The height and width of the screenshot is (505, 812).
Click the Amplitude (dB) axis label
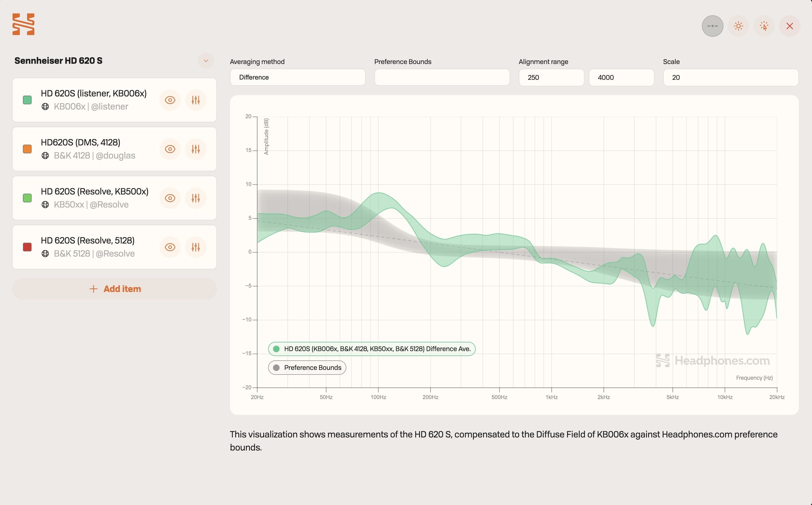point(266,137)
